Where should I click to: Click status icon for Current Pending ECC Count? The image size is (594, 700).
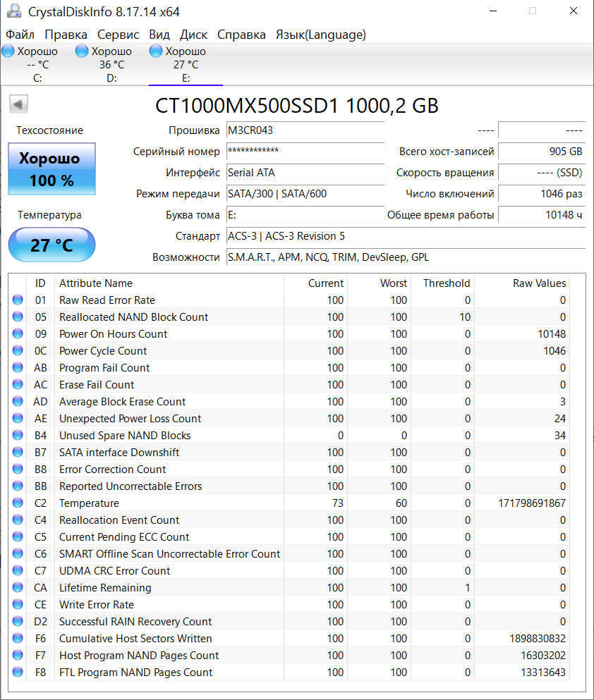(18, 536)
